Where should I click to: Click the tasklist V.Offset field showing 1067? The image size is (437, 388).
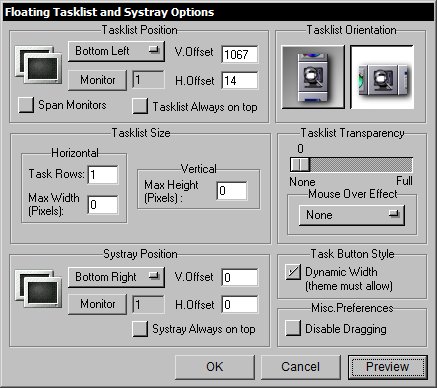(x=240, y=54)
